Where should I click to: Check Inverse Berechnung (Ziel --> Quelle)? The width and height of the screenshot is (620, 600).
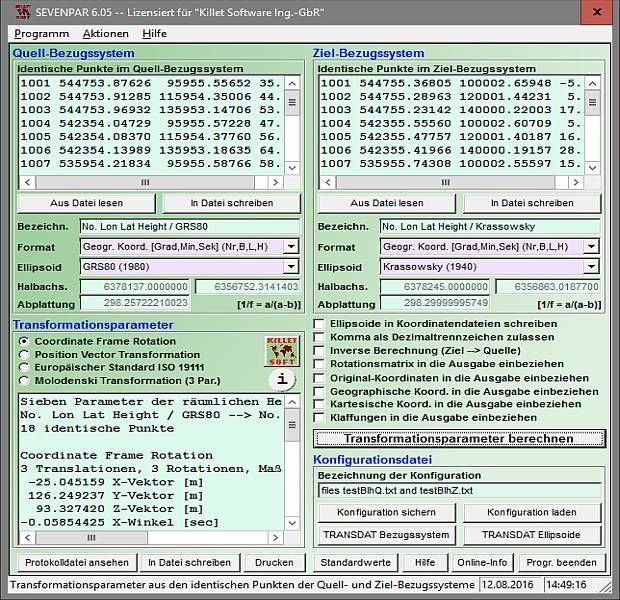tap(319, 351)
